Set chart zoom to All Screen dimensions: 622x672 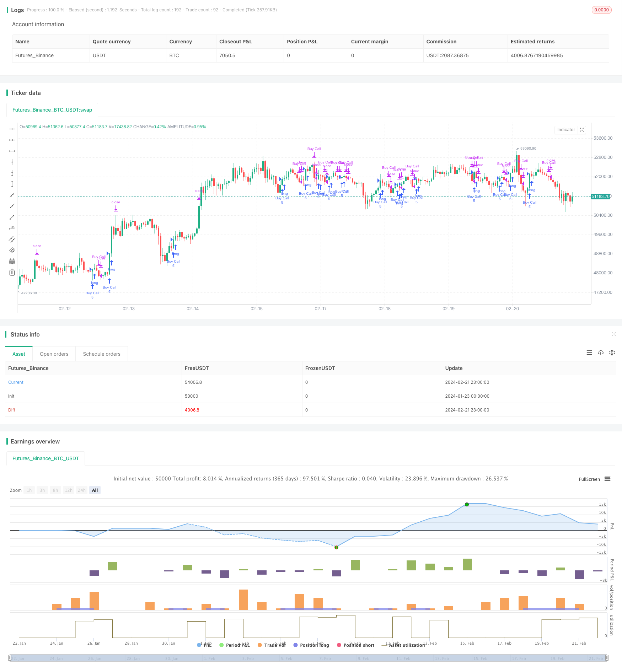(95, 490)
